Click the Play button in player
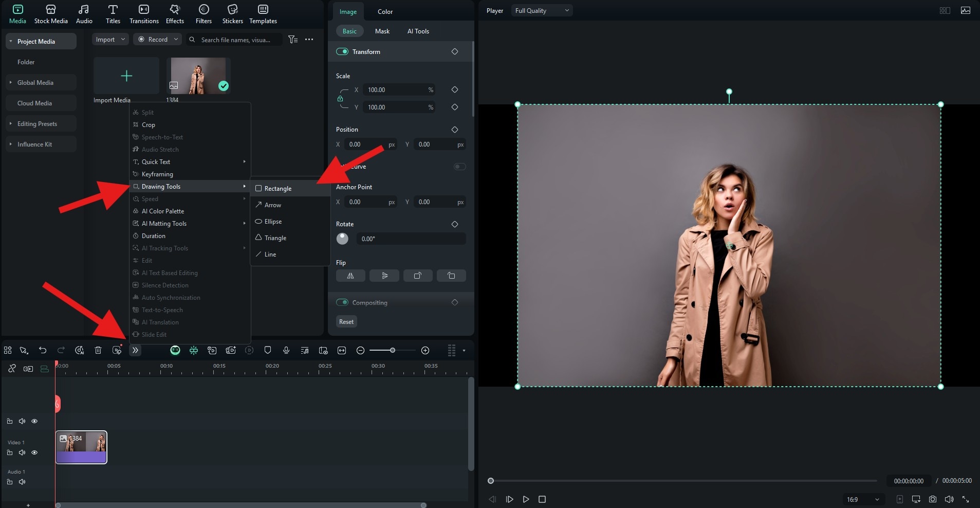Viewport: 980px width, 508px height. point(526,499)
